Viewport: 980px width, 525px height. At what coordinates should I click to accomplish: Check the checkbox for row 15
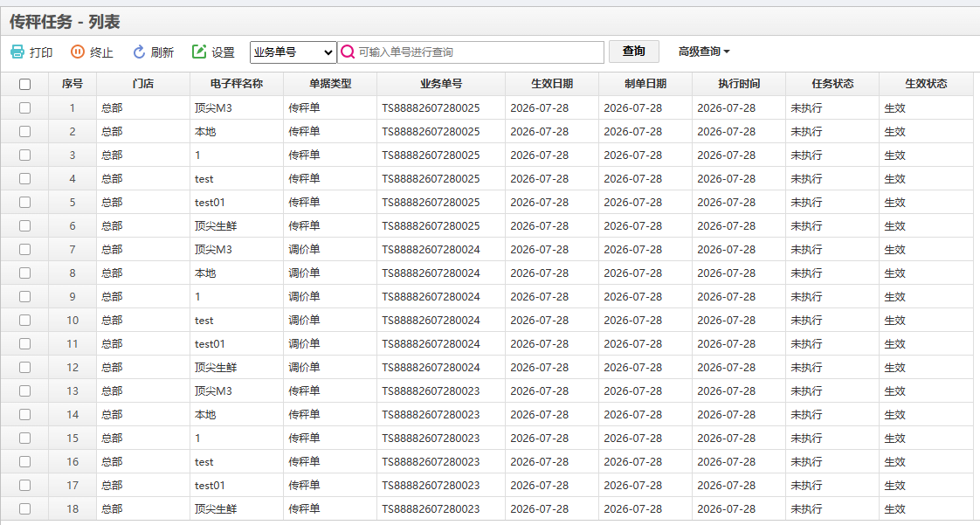pos(24,439)
